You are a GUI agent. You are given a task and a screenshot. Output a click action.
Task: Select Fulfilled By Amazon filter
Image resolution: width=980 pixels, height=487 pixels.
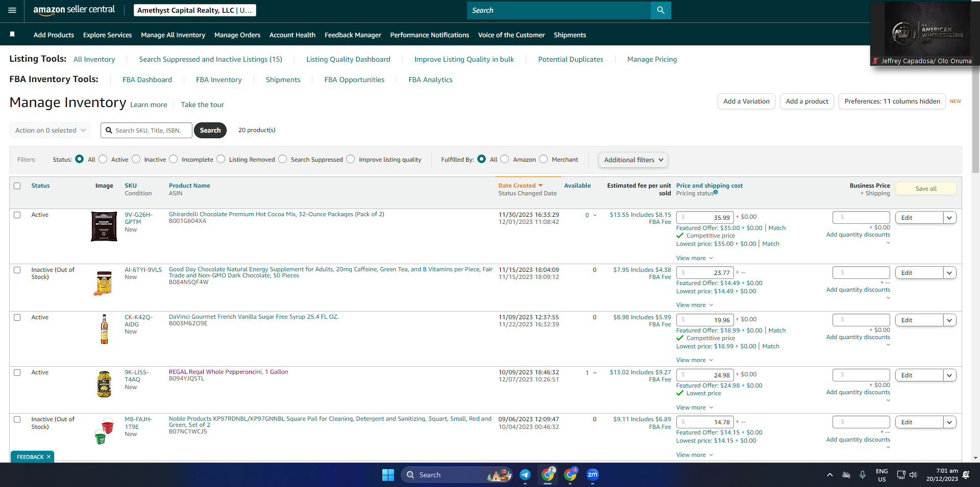505,159
